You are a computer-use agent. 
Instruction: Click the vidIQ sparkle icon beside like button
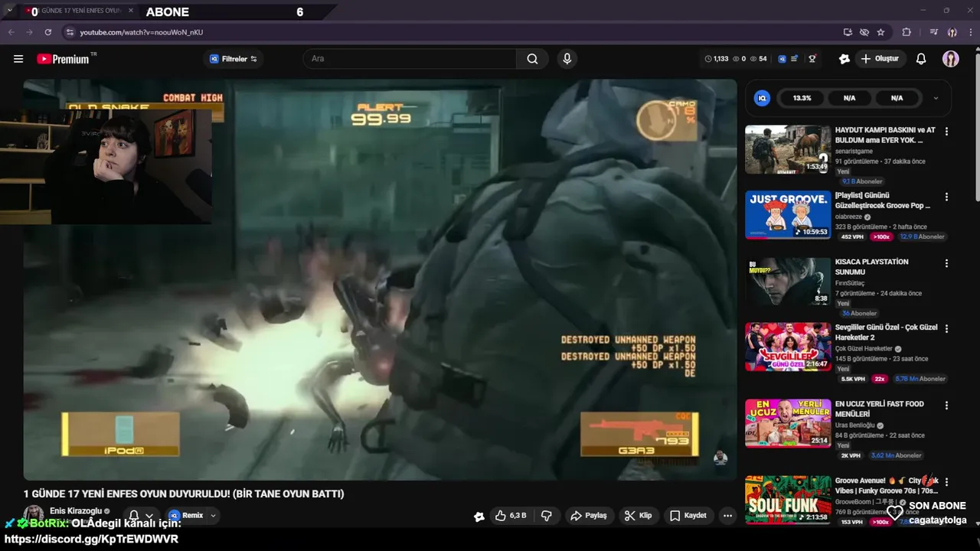(x=479, y=517)
